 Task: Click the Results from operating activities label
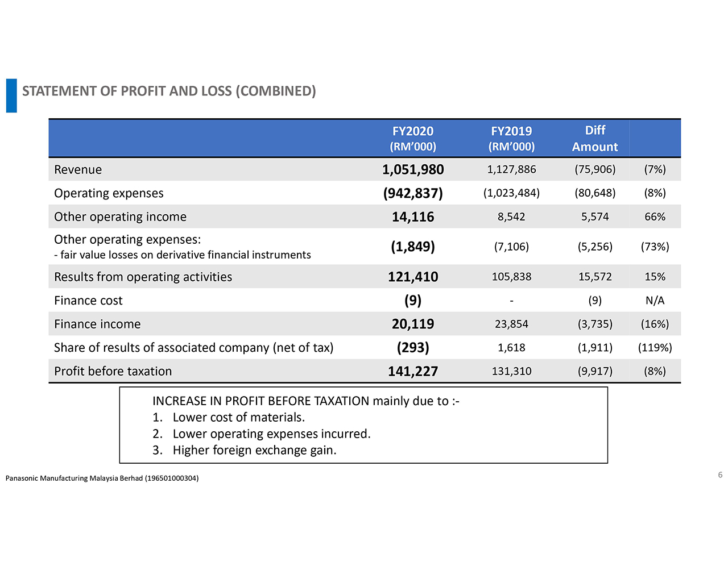click(x=143, y=277)
